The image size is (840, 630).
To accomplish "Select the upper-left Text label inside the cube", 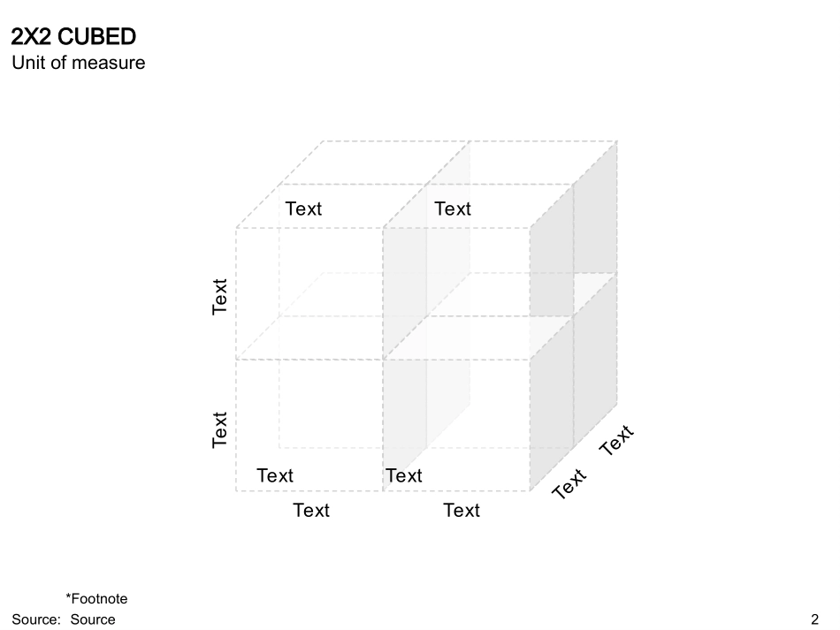I will 303,209.
